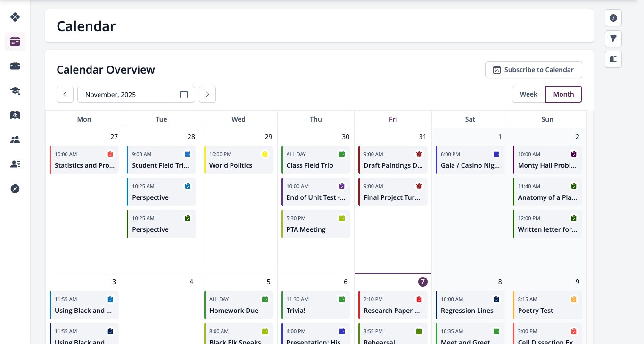The width and height of the screenshot is (644, 344).
Task: Open the briefcase sidebar icon
Action: [x=15, y=66]
